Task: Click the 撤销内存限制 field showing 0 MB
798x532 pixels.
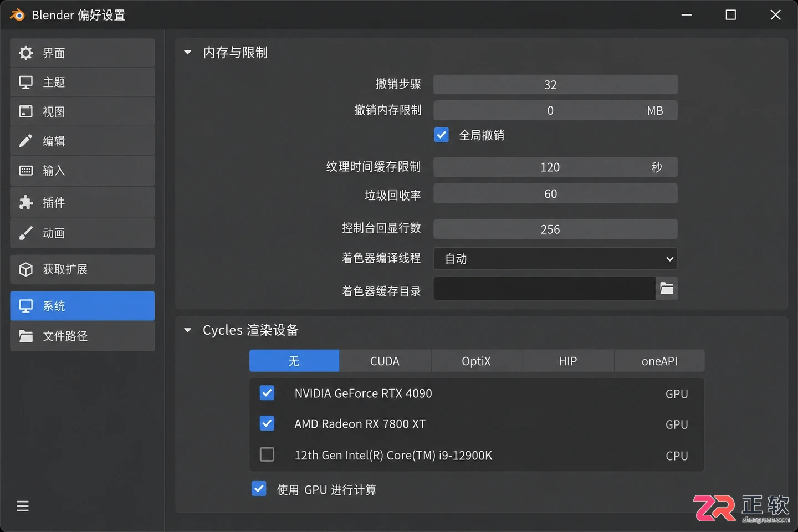Action: (x=555, y=110)
